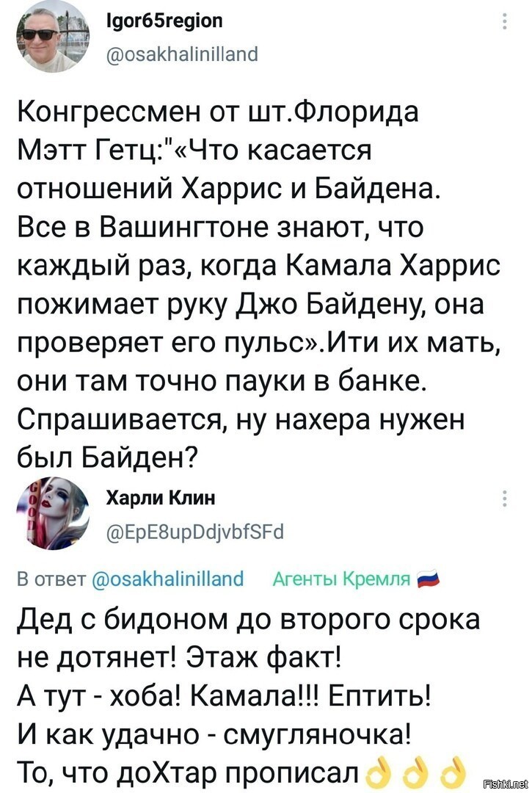
Task: Click the 'Агенты Кремля' label
Action: (x=341, y=579)
